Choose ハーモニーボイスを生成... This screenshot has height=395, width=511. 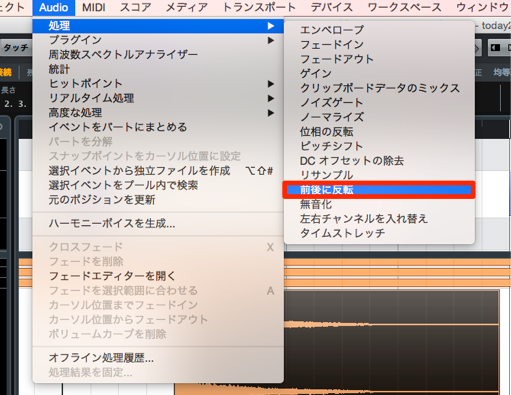pos(158,224)
